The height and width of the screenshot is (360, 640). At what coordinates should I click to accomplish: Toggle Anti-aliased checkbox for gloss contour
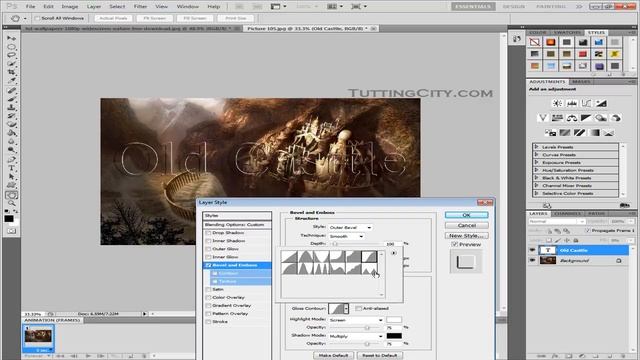[358, 309]
